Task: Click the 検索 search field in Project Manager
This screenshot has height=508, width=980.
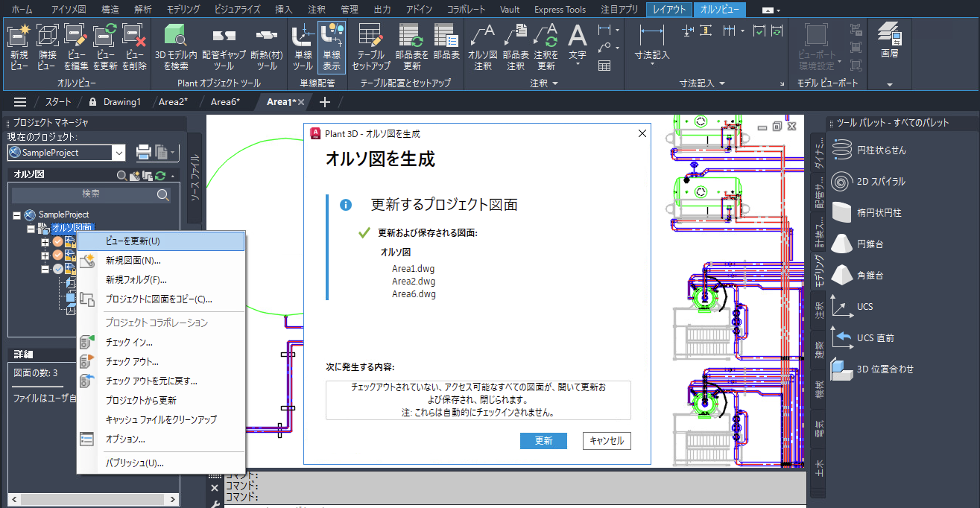Action: point(91,194)
